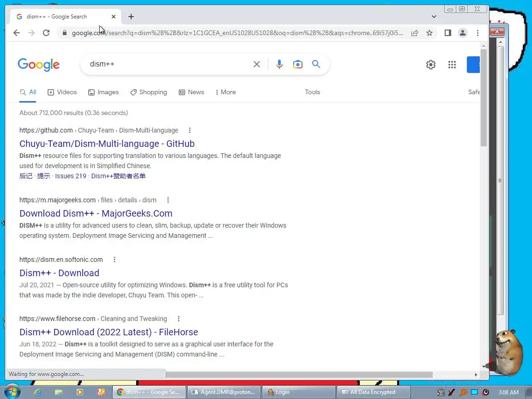Select the All results tab
The width and height of the screenshot is (532, 399).
coord(28,92)
